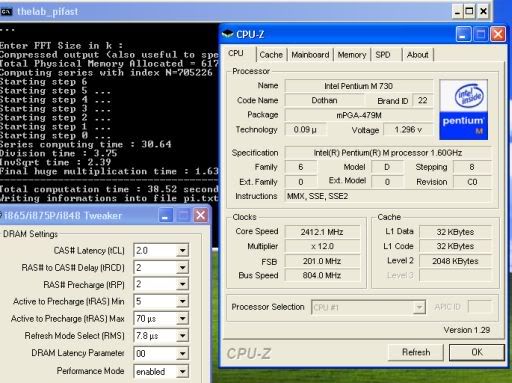Click the Core Speed value '2412.1 MHz'
Image resolution: width=512 pixels, height=383 pixels.
pos(322,232)
